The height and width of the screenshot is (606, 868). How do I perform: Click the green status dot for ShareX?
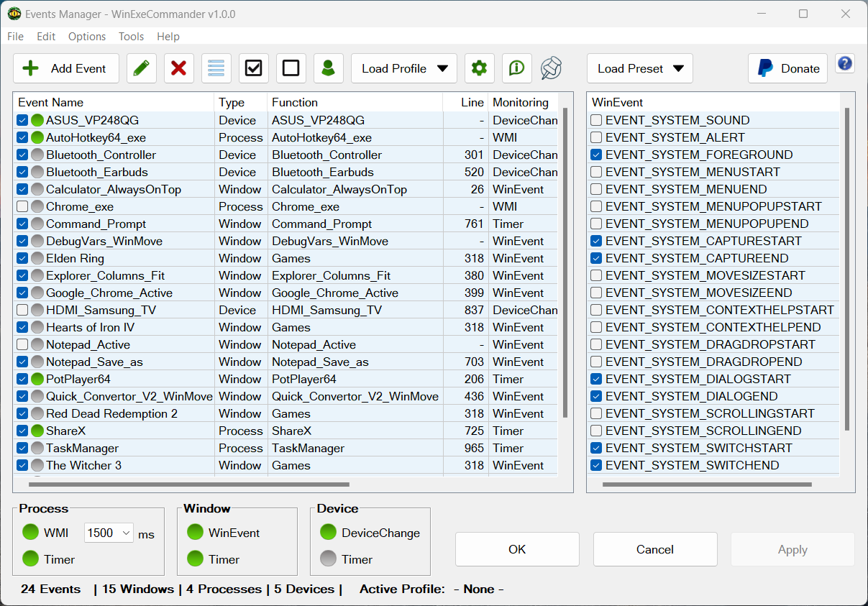37,431
